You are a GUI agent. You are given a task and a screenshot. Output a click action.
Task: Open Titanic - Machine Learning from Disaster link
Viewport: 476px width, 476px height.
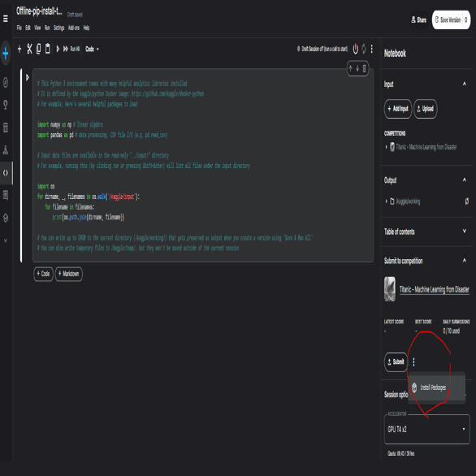pos(434,290)
